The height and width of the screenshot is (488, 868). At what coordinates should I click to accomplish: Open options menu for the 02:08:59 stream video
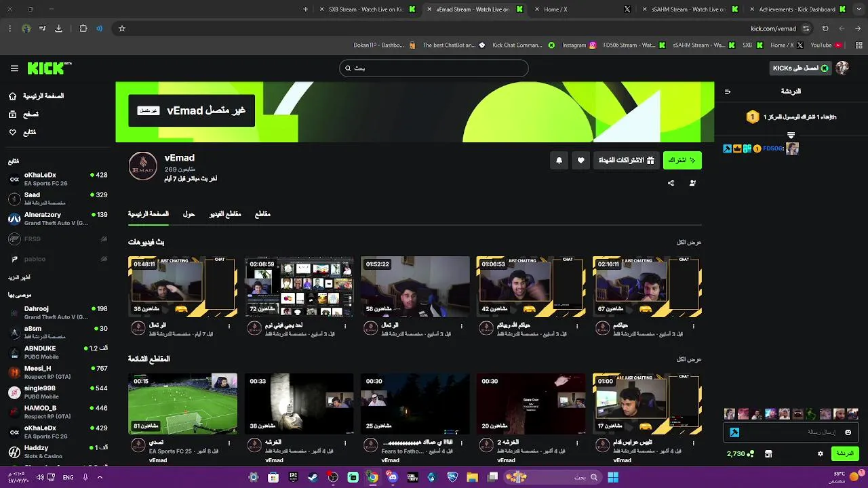coord(345,326)
